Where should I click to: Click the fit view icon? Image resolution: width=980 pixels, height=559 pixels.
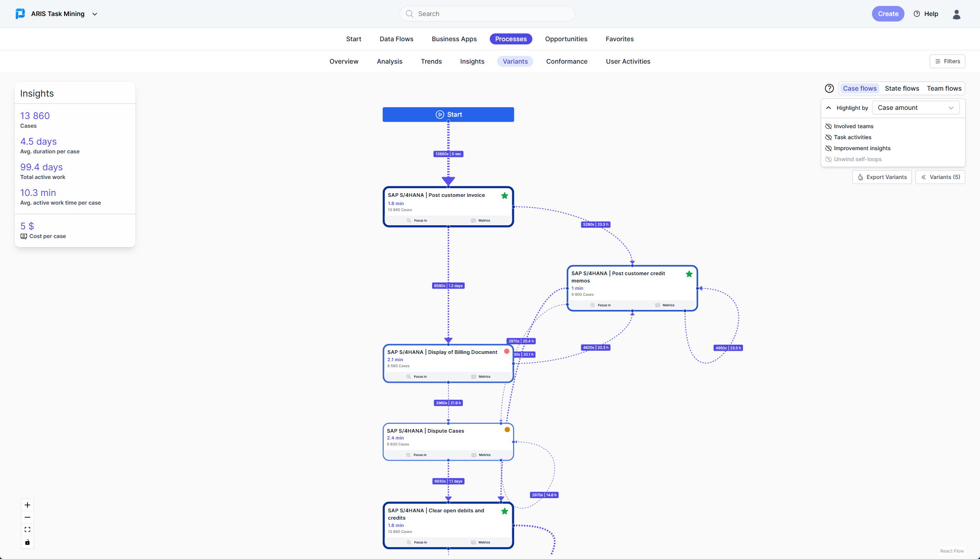pos(27,530)
